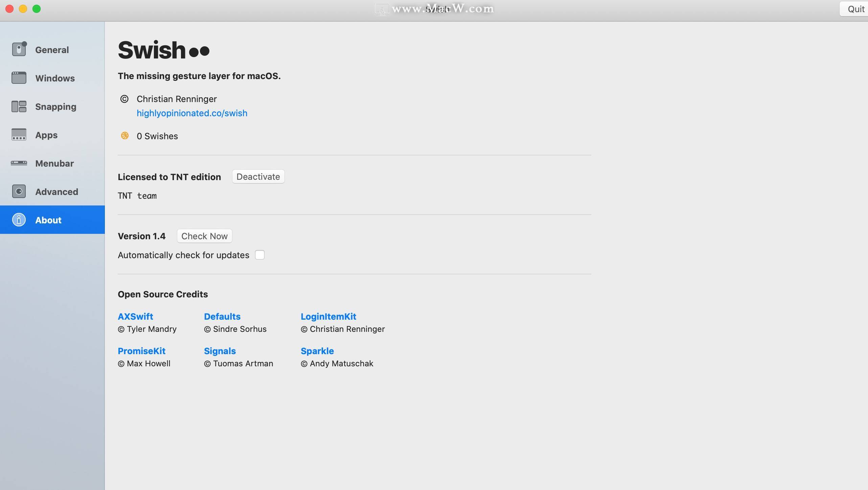868x490 pixels.
Task: Choose the Snapping layout icon
Action: tap(19, 106)
